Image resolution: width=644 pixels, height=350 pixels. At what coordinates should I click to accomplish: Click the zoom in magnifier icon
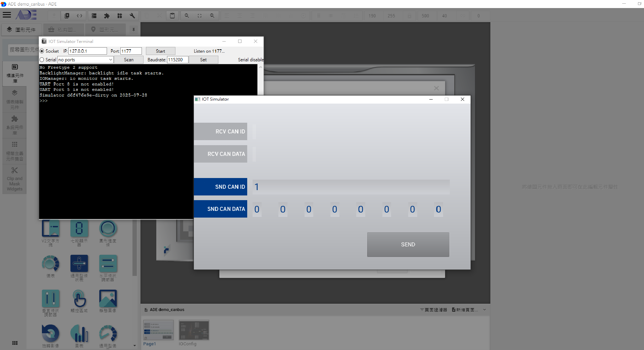point(212,16)
